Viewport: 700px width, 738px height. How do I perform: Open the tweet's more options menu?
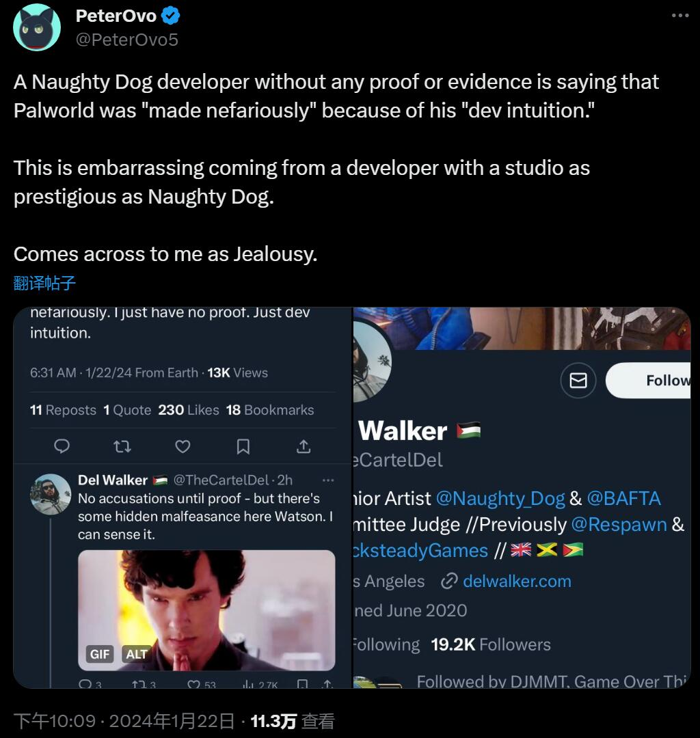tap(679, 16)
